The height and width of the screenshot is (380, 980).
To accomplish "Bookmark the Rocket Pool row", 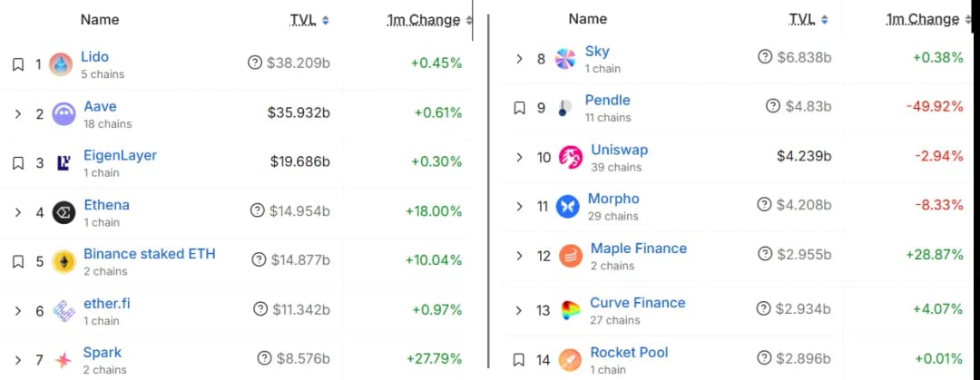I will click(x=519, y=360).
